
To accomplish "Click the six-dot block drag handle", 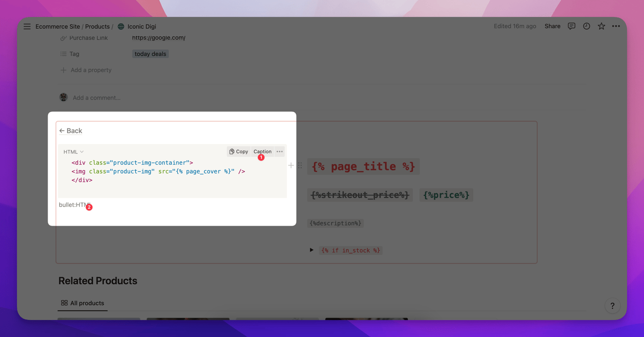I will pyautogui.click(x=300, y=166).
